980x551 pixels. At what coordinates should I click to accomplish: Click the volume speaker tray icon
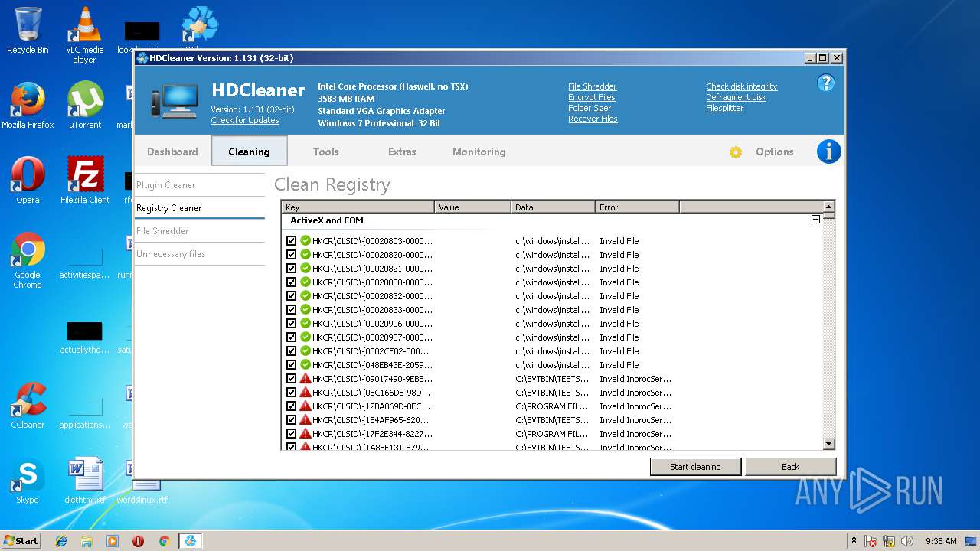click(907, 541)
